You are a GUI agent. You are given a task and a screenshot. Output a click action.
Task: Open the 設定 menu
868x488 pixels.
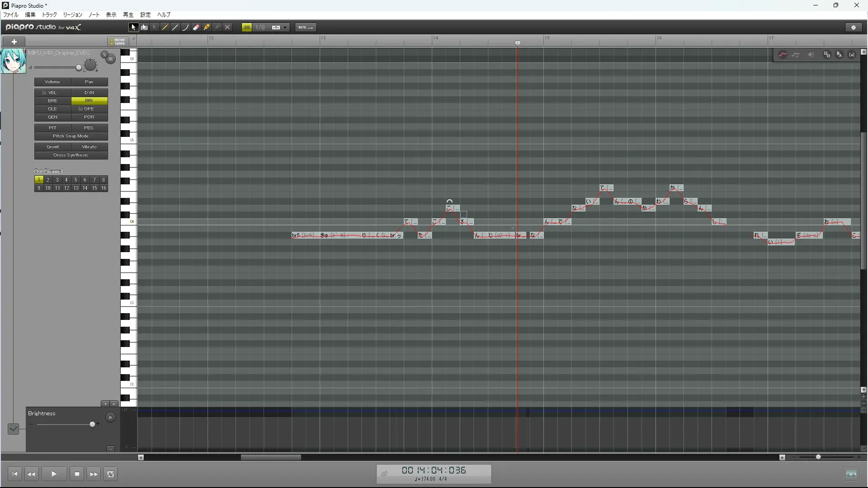click(x=145, y=15)
